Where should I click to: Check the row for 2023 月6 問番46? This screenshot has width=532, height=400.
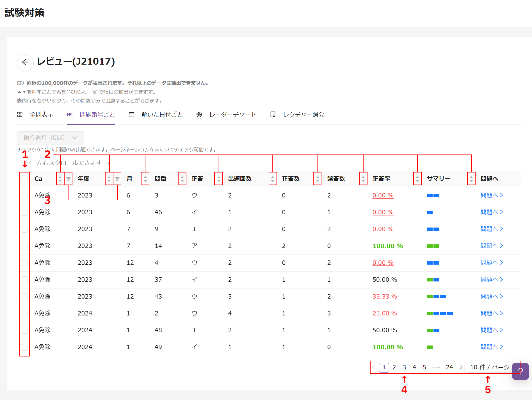click(x=24, y=212)
